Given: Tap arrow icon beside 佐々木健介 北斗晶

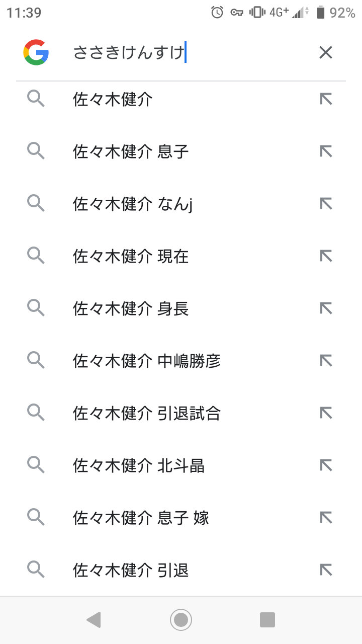Looking at the screenshot, I should click(326, 465).
